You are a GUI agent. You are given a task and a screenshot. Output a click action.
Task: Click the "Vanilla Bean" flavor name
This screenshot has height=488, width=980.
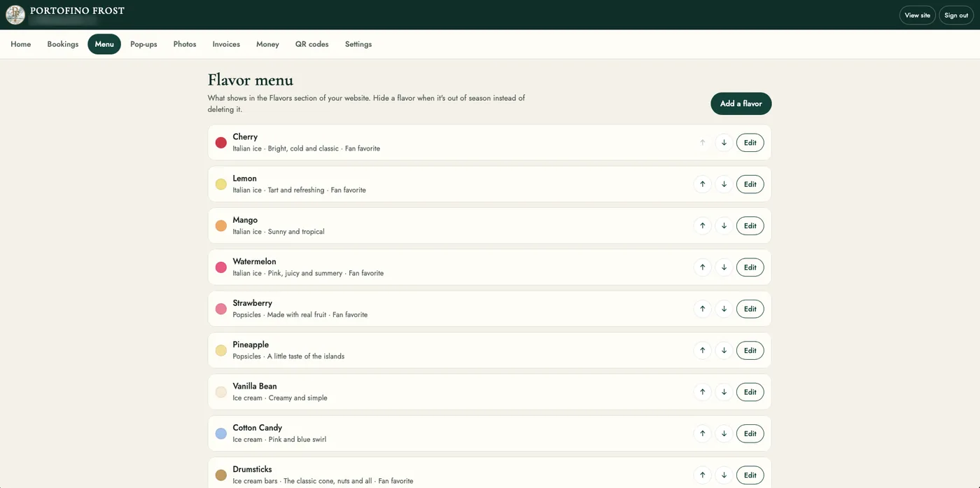255,386
